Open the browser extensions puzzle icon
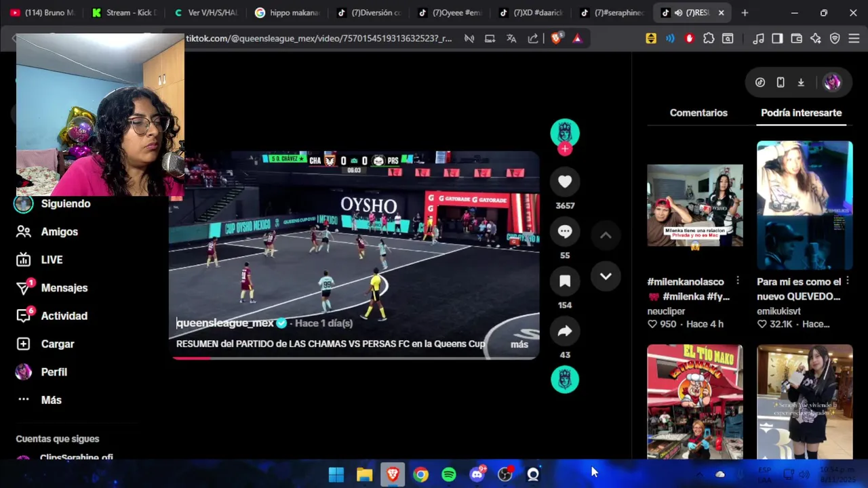The width and height of the screenshot is (868, 488). tap(709, 39)
